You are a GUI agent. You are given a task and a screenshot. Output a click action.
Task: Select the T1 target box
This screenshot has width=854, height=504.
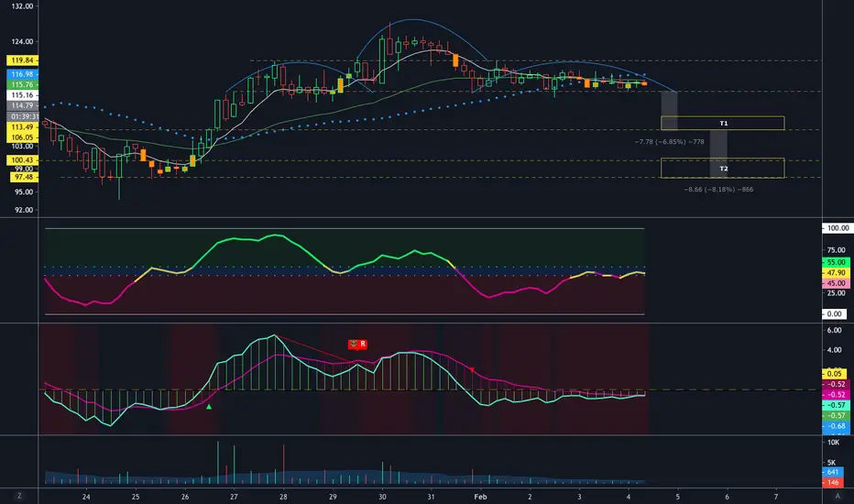723,123
